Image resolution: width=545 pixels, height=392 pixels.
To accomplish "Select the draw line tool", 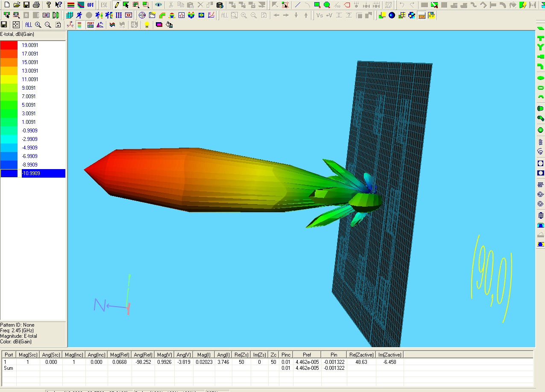I will point(298,5).
